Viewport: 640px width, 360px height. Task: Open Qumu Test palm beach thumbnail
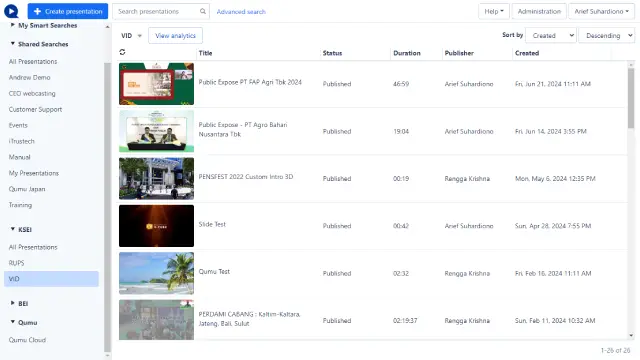pyautogui.click(x=156, y=273)
